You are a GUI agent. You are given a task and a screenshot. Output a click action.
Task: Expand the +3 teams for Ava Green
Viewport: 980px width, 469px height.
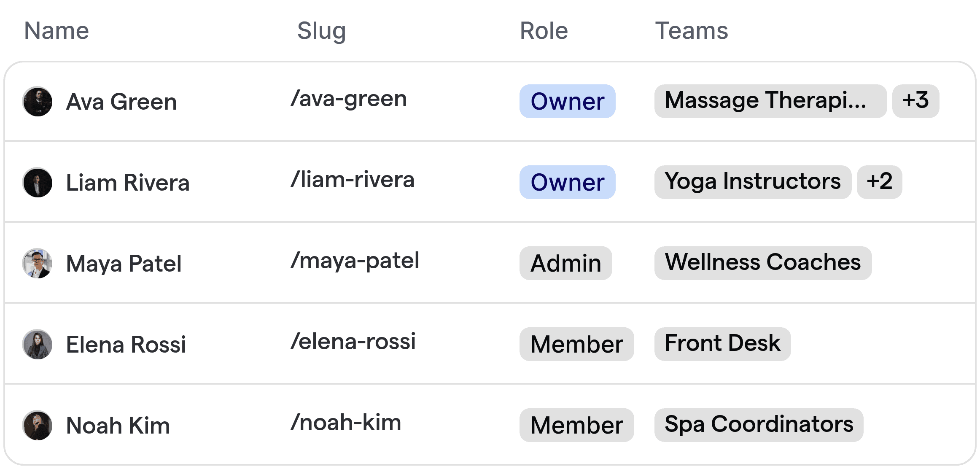[x=915, y=100]
